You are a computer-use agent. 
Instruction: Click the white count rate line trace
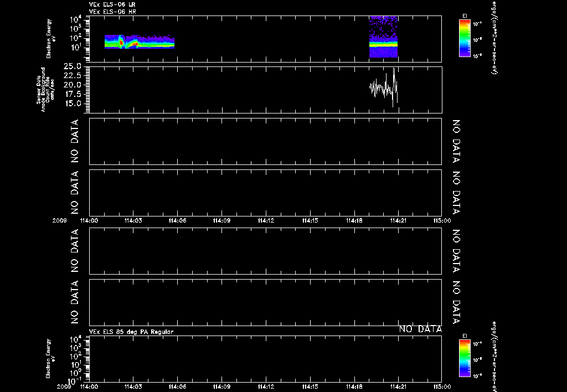tap(384, 88)
